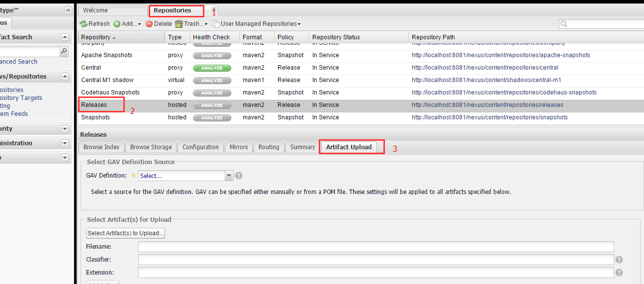Click the Advanced Search link
The height and width of the screenshot is (284, 644).
(x=18, y=62)
